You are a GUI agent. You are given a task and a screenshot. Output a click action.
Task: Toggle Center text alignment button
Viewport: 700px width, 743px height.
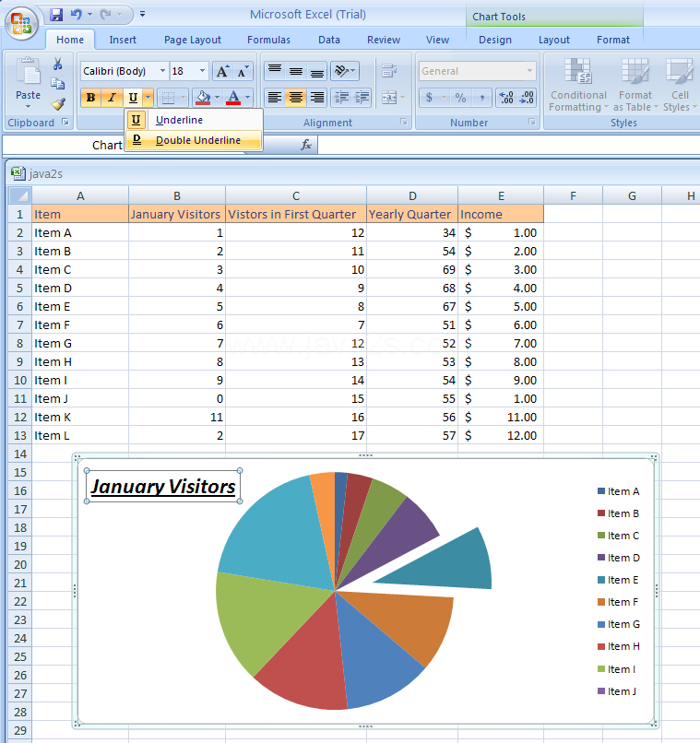tap(296, 98)
